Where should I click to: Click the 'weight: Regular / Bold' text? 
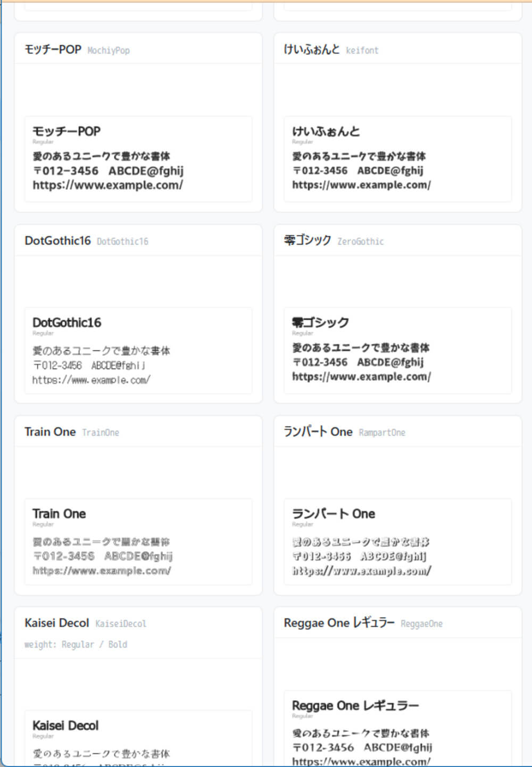click(76, 645)
